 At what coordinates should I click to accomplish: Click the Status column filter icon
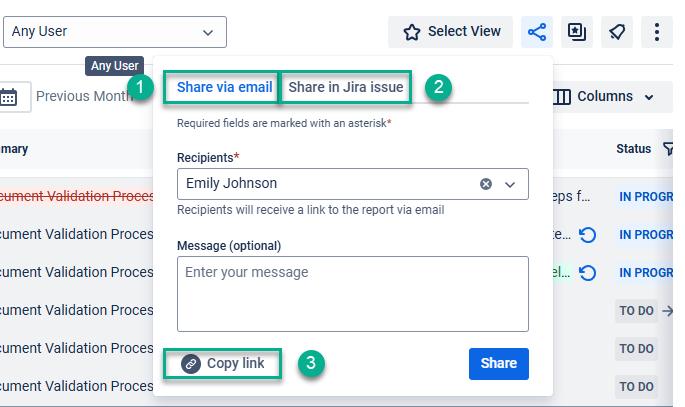667,149
